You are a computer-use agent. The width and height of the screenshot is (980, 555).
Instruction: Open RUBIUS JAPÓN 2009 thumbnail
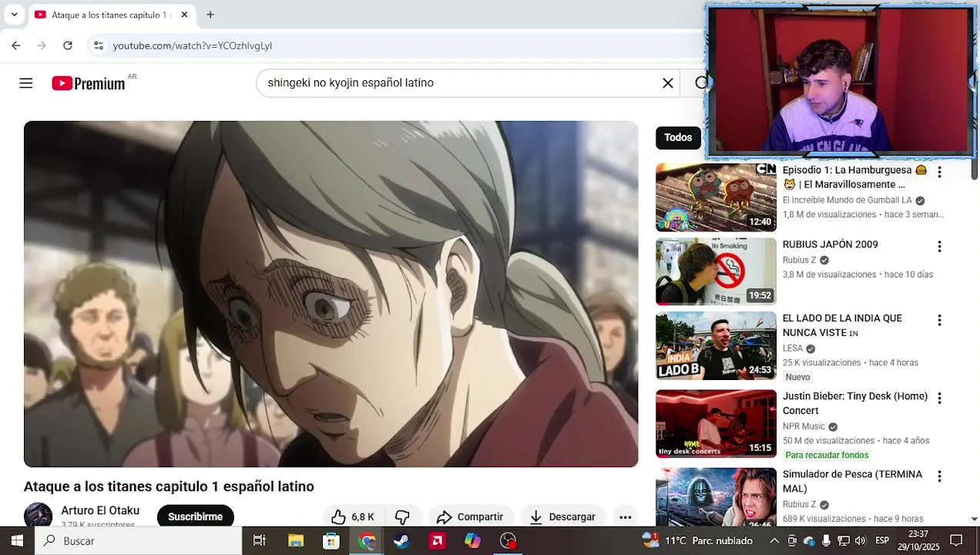coord(716,271)
